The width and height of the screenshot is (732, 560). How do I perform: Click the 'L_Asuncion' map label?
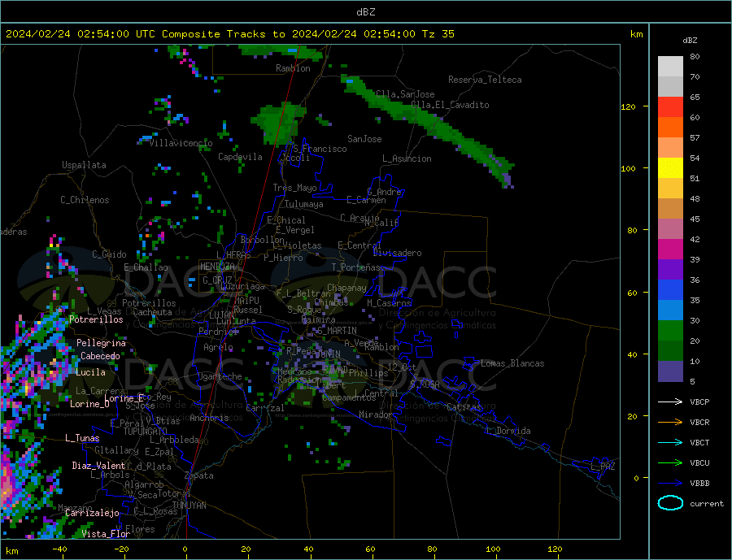[x=407, y=158]
